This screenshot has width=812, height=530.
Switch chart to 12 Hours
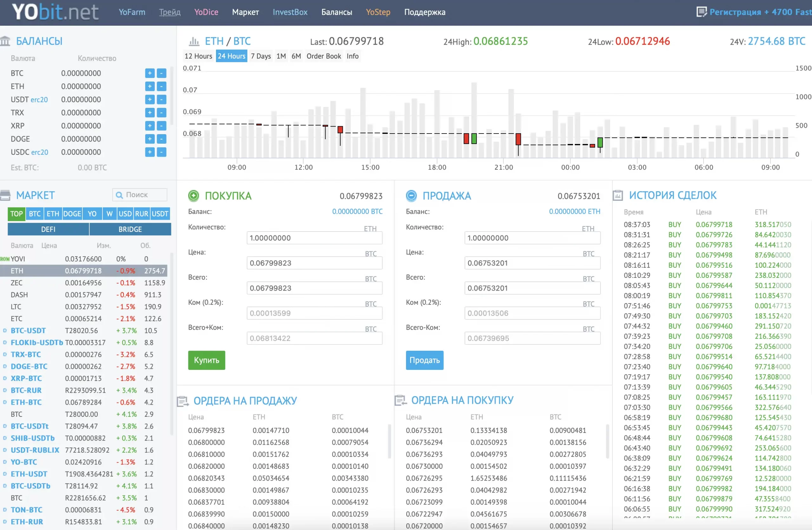(198, 56)
